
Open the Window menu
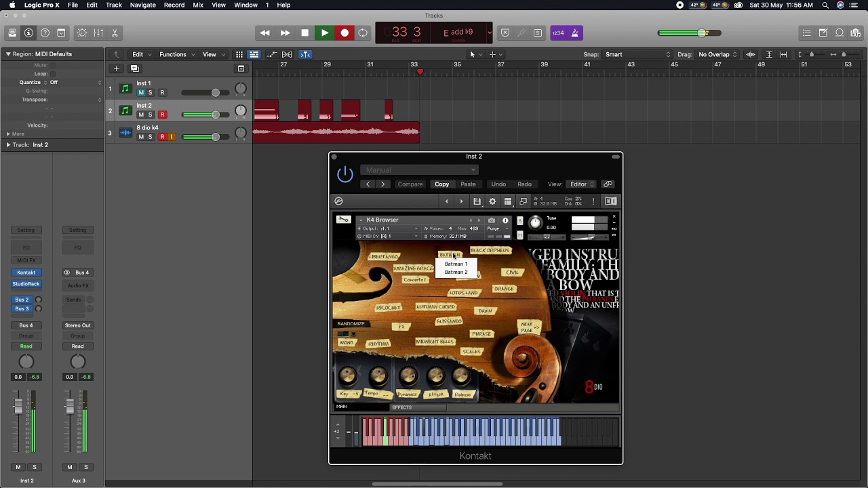click(245, 5)
